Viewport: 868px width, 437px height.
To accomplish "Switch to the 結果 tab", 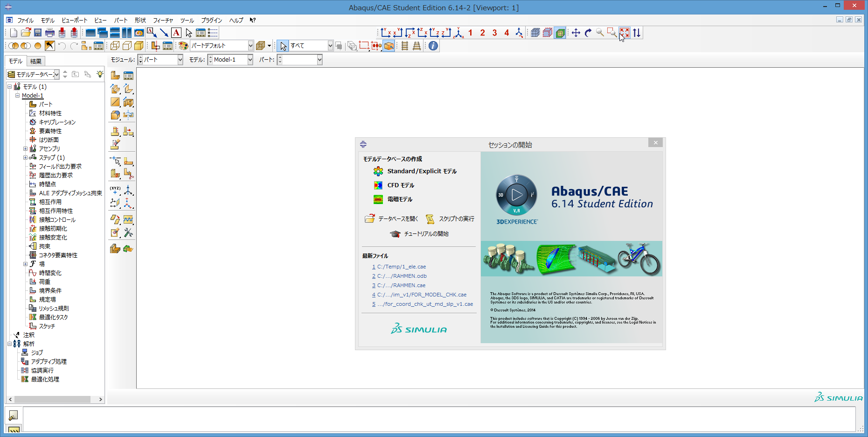I will point(36,61).
